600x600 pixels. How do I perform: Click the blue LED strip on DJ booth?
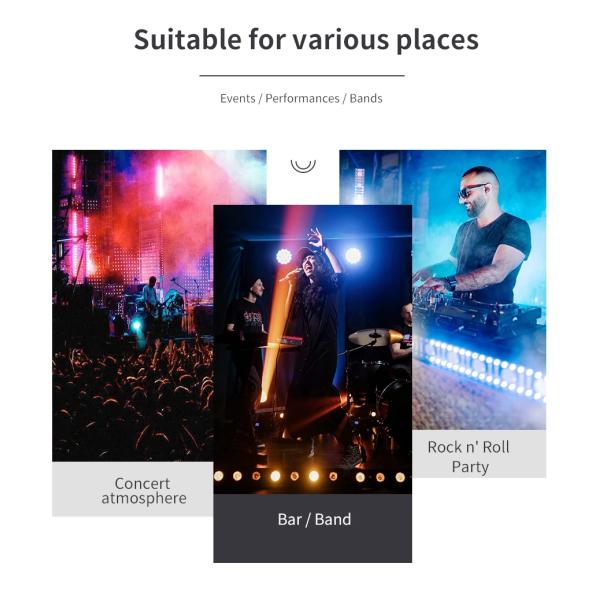484,367
